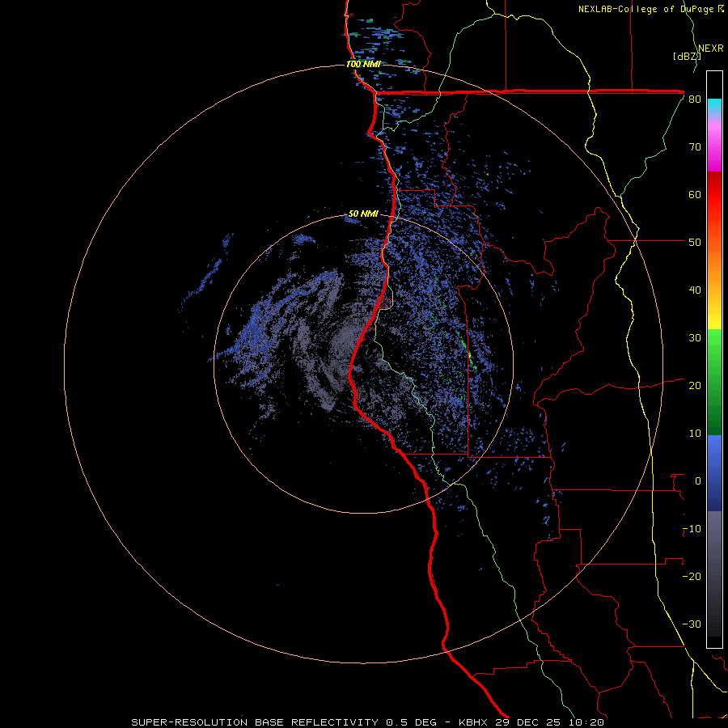Click the 70 value on dBZ scale
728x728 pixels.
695,147
